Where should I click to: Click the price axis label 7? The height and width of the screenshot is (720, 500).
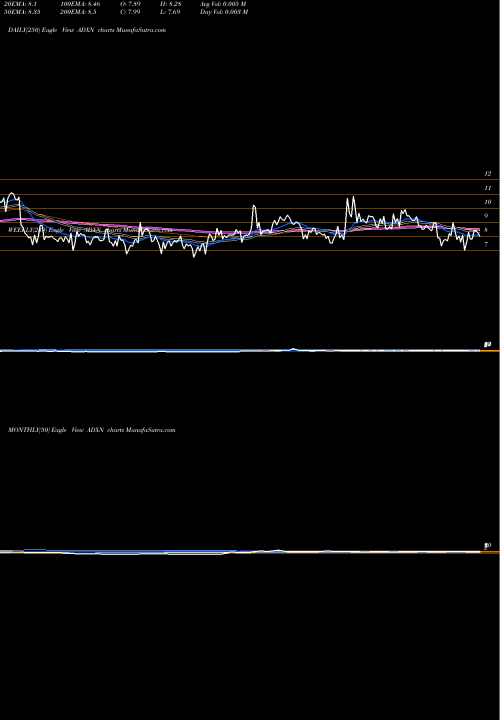486,245
